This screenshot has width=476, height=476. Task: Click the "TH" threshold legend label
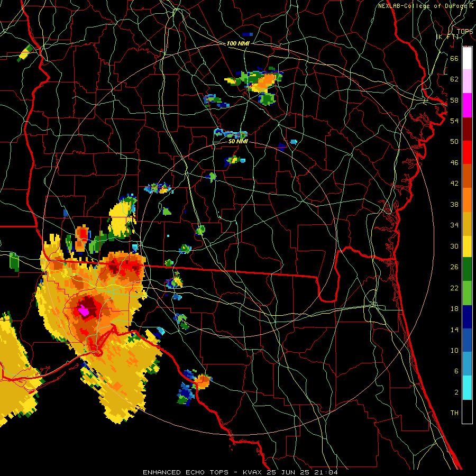tap(454, 413)
